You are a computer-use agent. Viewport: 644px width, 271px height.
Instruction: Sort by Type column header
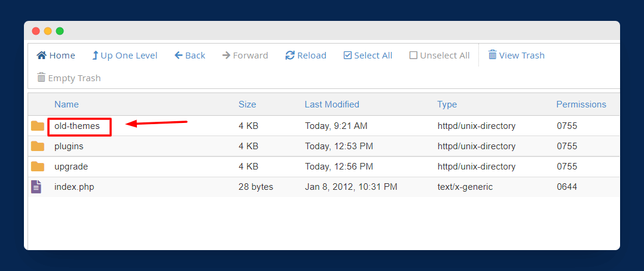[x=447, y=104]
